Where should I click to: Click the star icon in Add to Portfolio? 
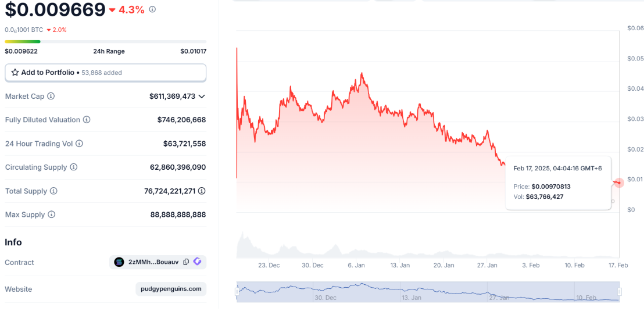pyautogui.click(x=15, y=72)
